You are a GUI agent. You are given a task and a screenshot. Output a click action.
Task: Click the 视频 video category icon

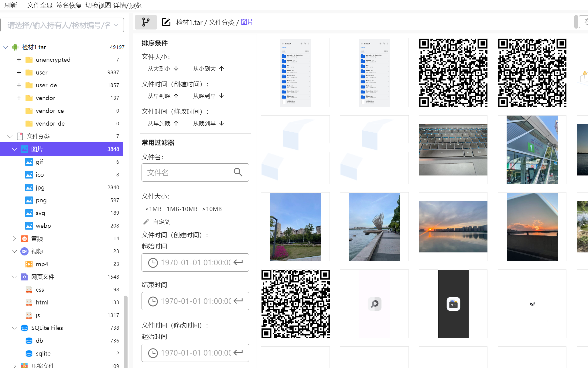click(24, 251)
